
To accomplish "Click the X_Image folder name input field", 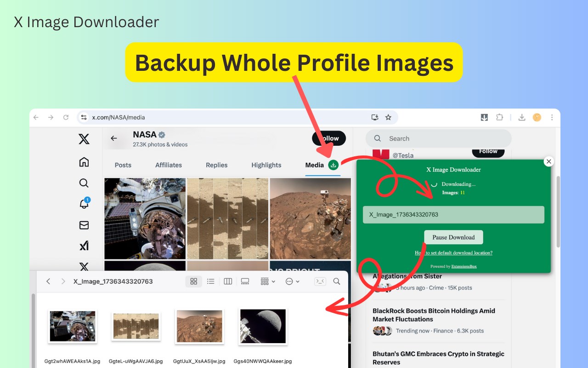I will (x=453, y=215).
